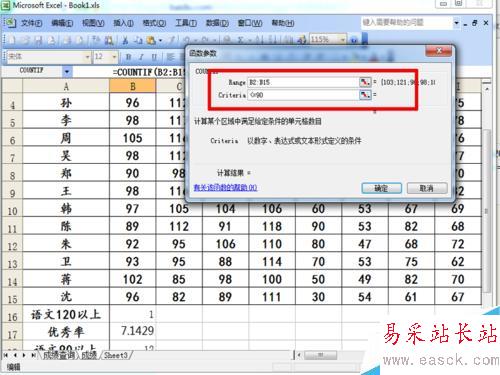Click last-sheet tab scroll arrow
The width and height of the screenshot is (500, 375).
tap(34, 355)
